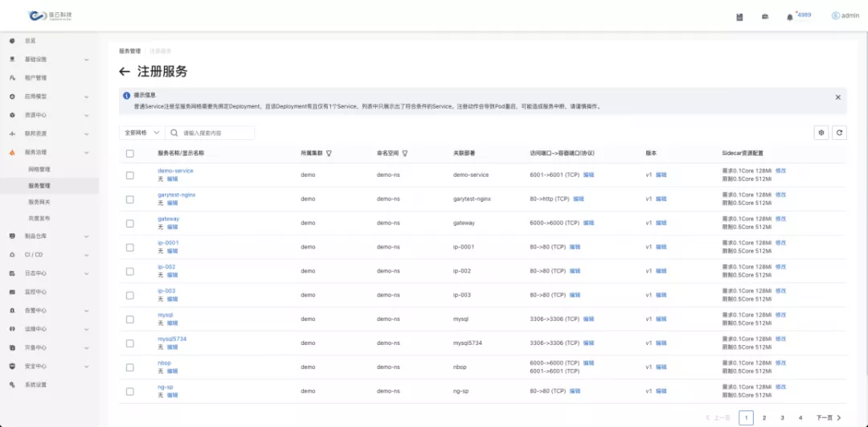Open the 全部网格 dropdown
The width and height of the screenshot is (868, 427).
coord(141,133)
